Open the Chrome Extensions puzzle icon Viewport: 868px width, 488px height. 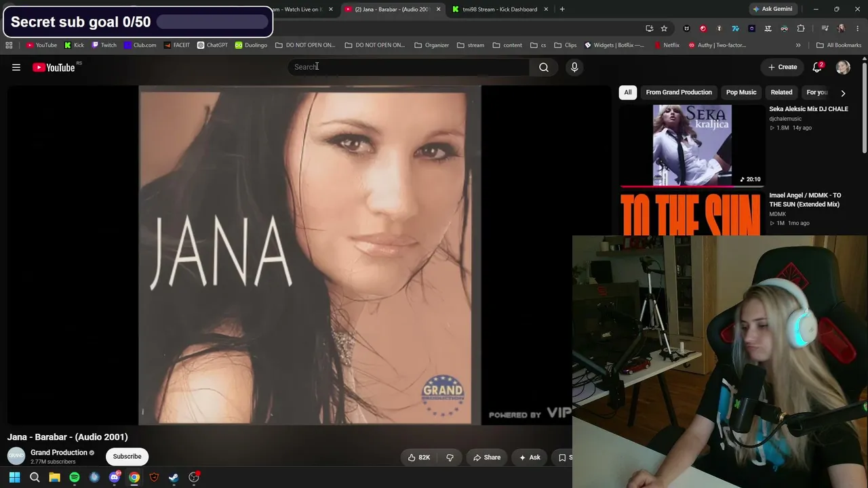click(801, 28)
